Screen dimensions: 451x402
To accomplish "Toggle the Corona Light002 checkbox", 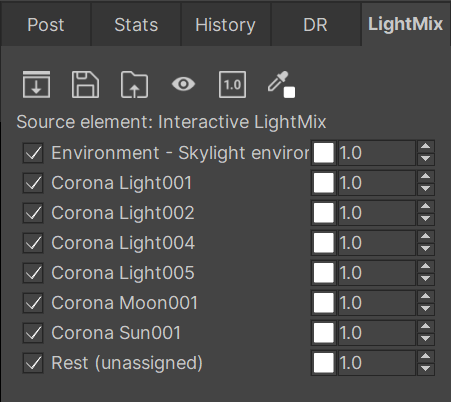I will click(x=33, y=213).
